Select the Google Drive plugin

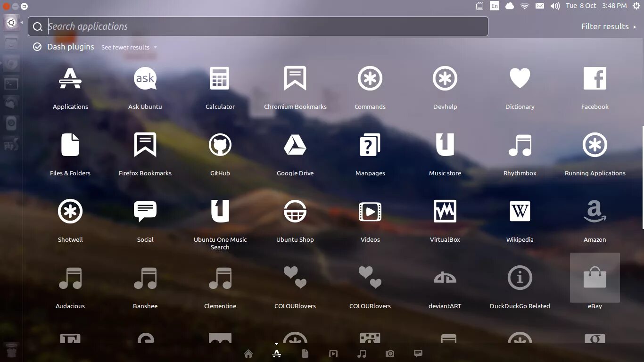tap(295, 145)
